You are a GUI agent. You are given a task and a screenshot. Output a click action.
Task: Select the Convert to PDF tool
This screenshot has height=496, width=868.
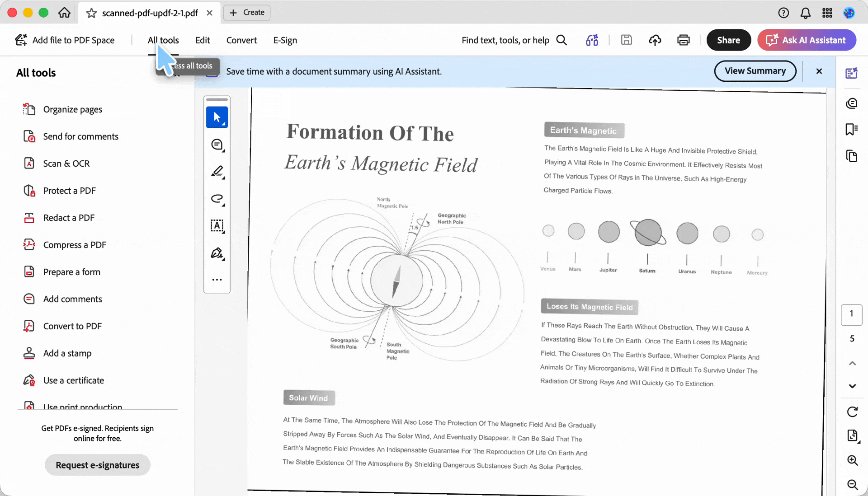63,326
